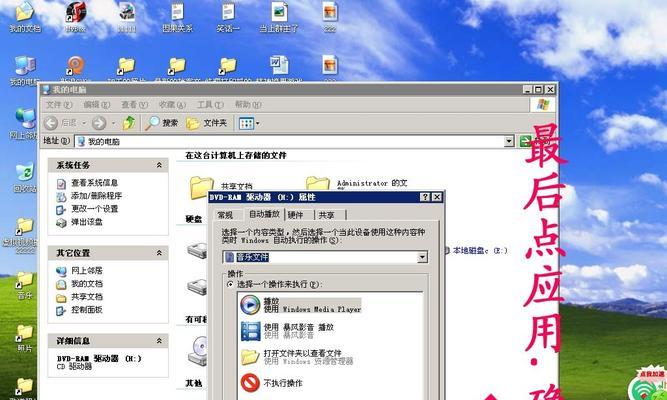Click the 添加/删除程序 link

point(96,196)
